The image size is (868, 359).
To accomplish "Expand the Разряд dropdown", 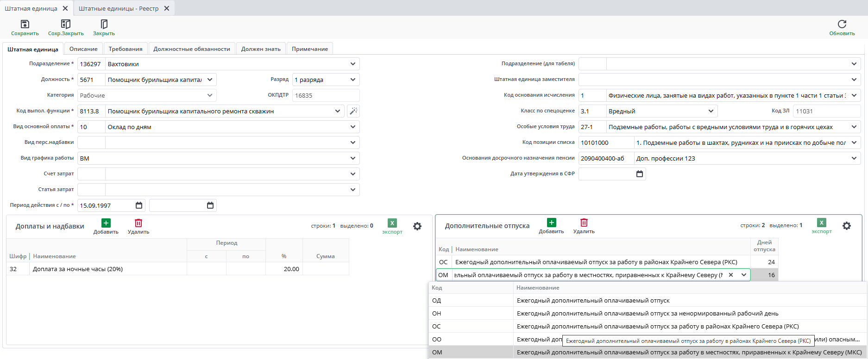I will 353,80.
